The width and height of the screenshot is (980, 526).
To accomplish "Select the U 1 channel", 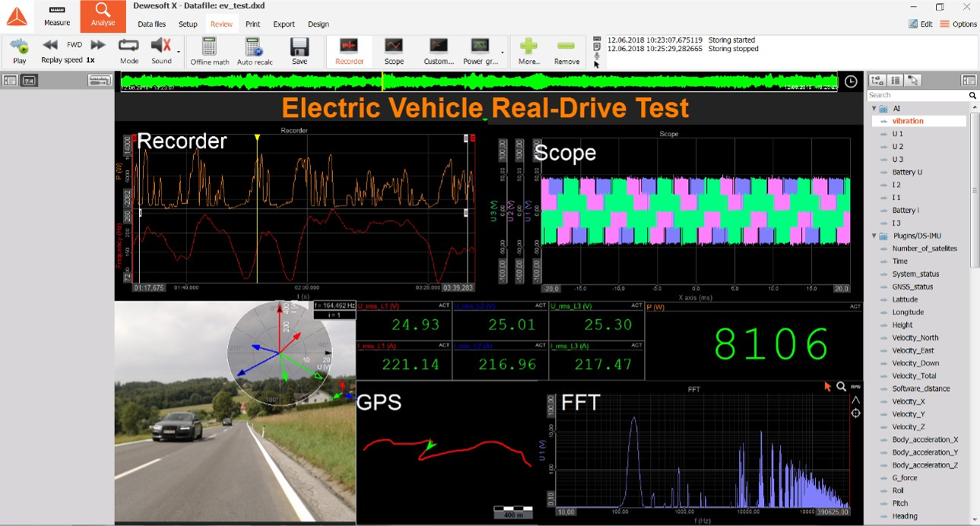I will (x=897, y=134).
